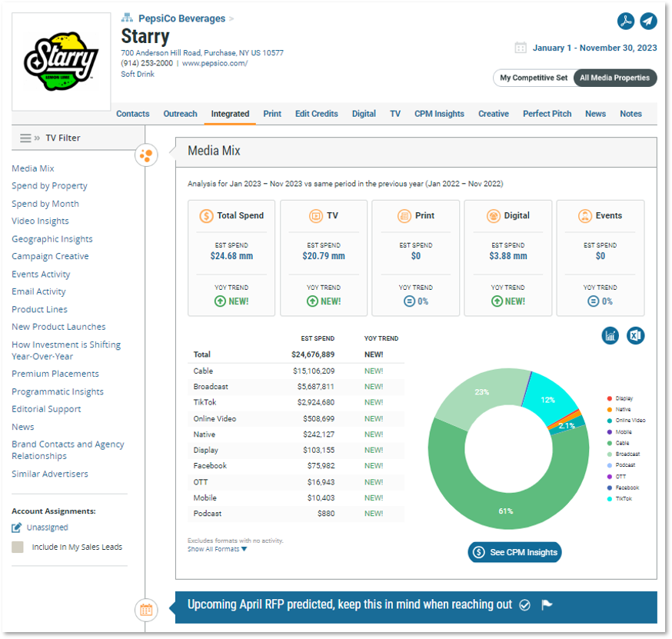Toggle the Broadcast legend entry
672x639 pixels.
pos(624,454)
